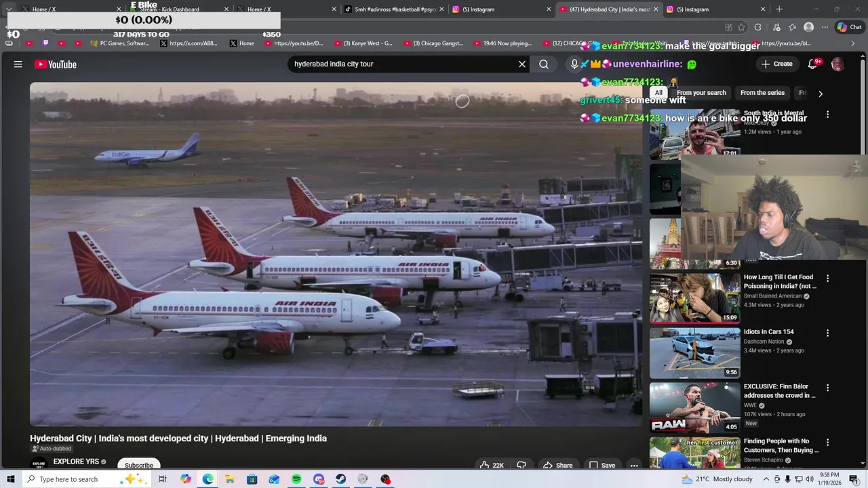This screenshot has height=488, width=868.
Task: Open the EXPLORE YRS channel name
Action: (76, 462)
